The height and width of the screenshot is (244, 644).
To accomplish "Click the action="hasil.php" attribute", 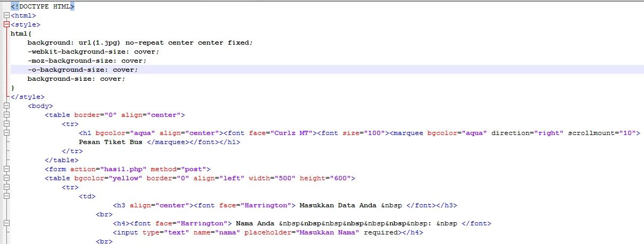I will [x=108, y=169].
